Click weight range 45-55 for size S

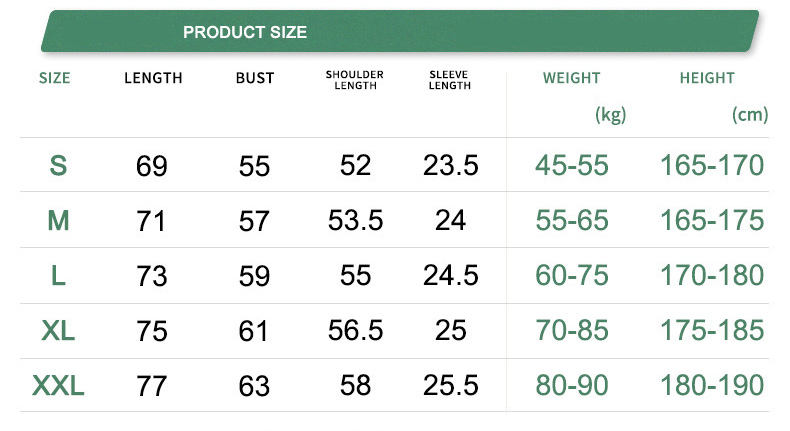(x=571, y=165)
